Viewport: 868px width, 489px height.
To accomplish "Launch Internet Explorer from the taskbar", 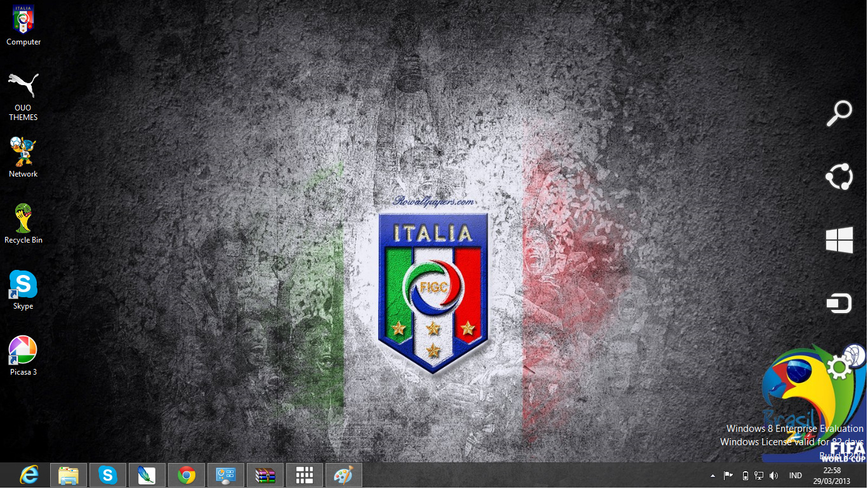I will pyautogui.click(x=29, y=474).
